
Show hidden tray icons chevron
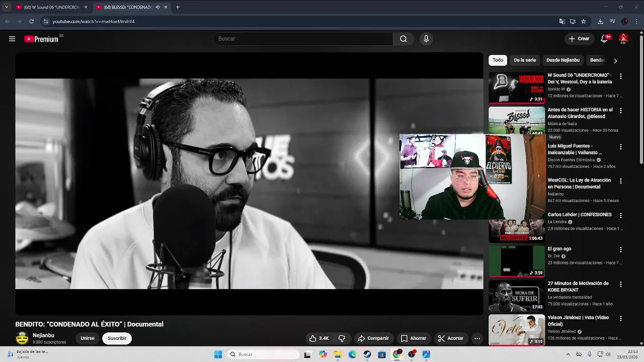[x=568, y=354]
